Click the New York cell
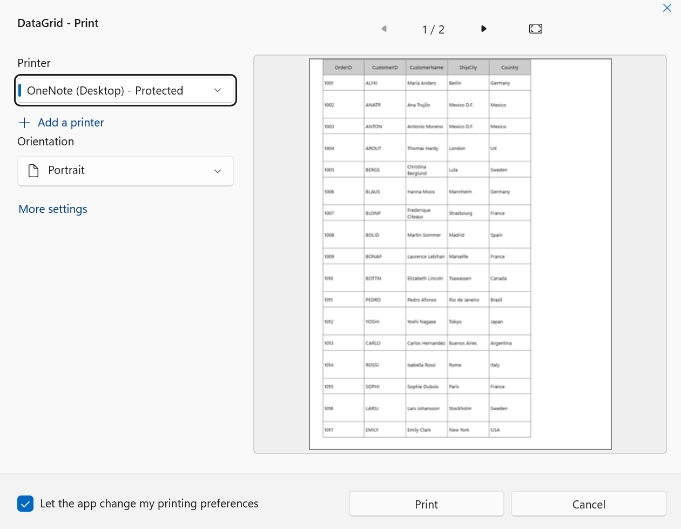 click(x=468, y=430)
